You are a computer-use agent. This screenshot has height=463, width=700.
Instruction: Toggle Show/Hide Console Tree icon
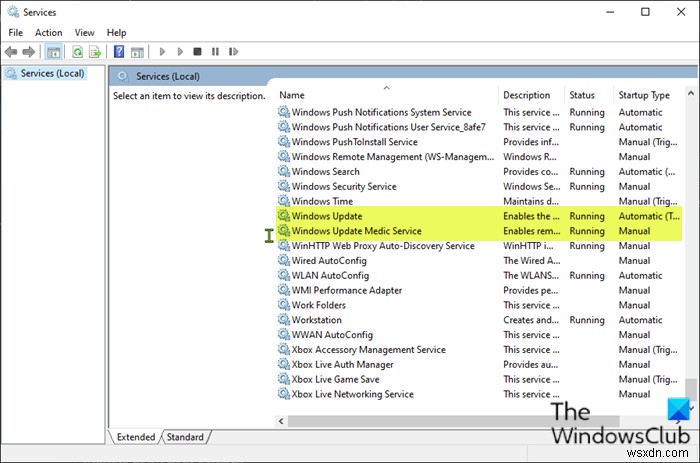[x=54, y=52]
